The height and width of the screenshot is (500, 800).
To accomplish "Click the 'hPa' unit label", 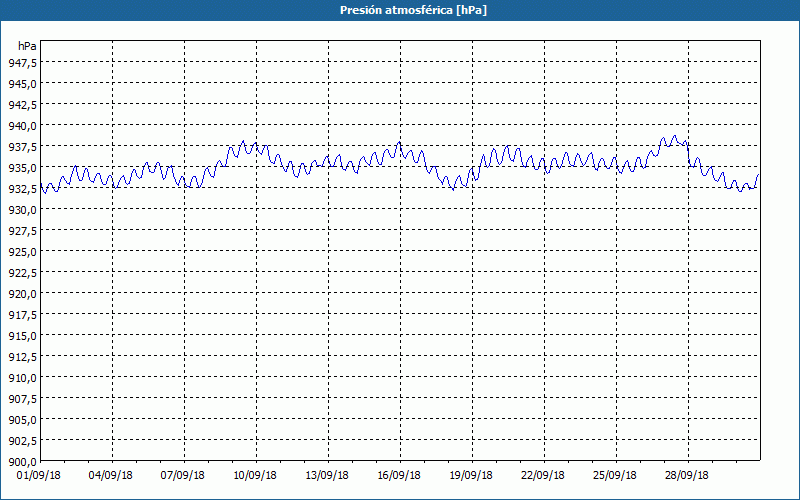I will pos(27,46).
